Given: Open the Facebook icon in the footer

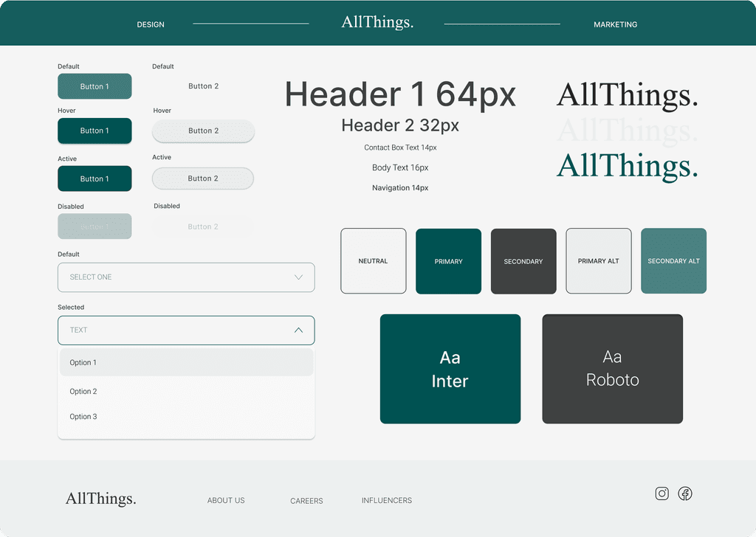Looking at the screenshot, I should point(685,493).
